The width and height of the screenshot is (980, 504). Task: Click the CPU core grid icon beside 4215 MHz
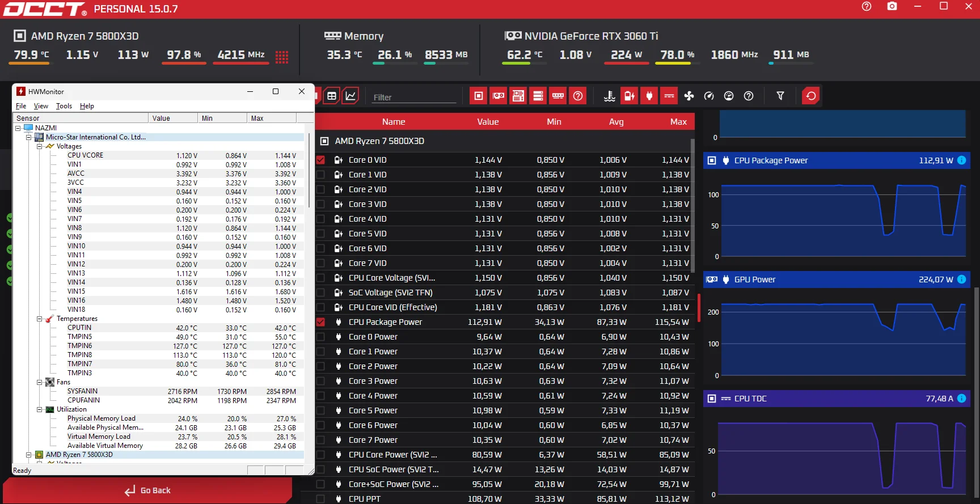coord(282,56)
